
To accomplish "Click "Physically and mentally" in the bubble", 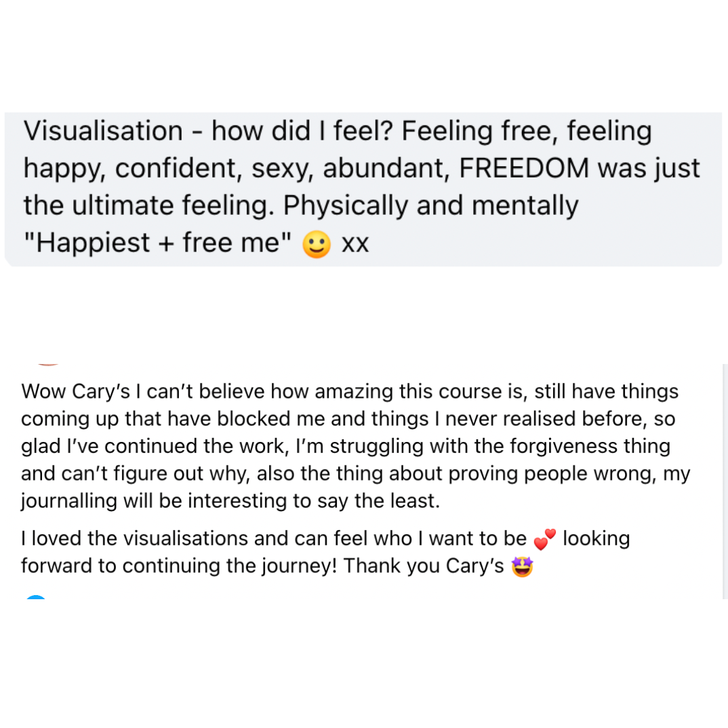I will pos(431,205).
